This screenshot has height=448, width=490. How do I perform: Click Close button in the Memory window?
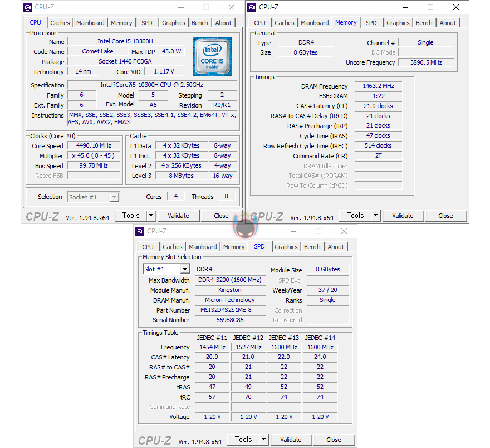[445, 216]
